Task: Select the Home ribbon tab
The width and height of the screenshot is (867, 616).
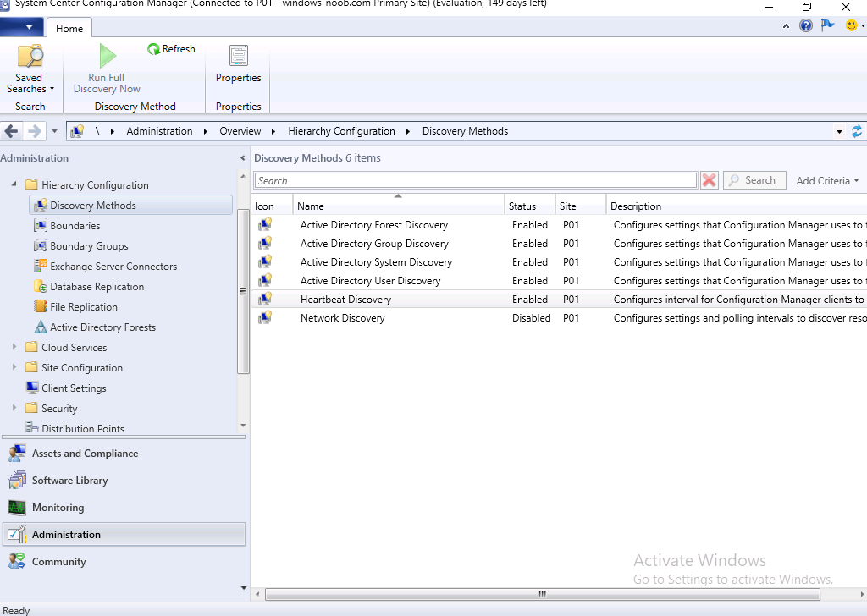Action: click(x=69, y=28)
